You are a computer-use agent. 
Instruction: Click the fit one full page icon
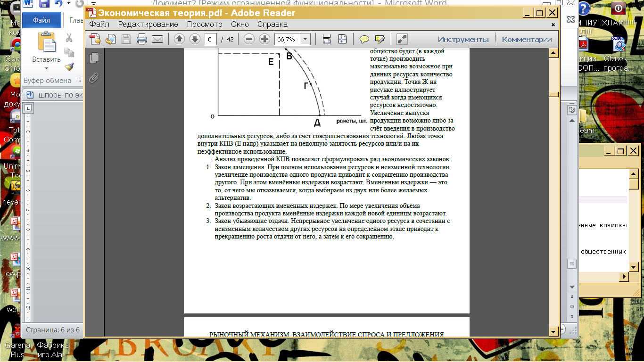(x=342, y=39)
